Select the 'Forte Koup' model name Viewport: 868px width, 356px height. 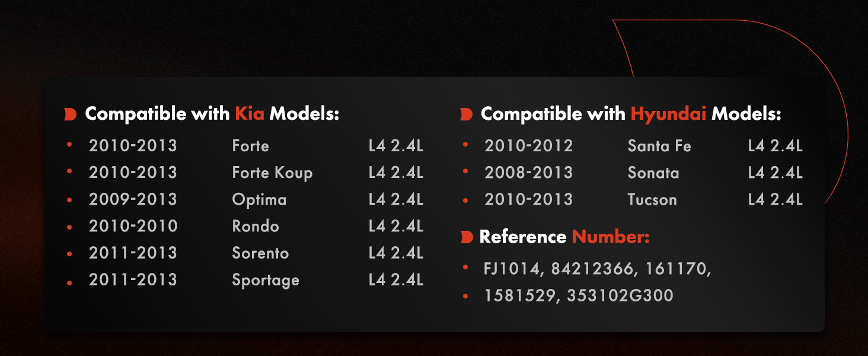pyautogui.click(x=272, y=173)
